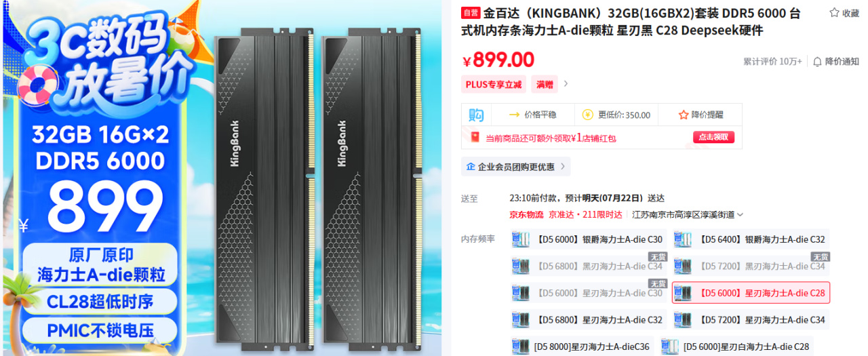The width and height of the screenshot is (868, 356).
Task: Click the 企 enterprise member icon
Action: click(x=471, y=167)
